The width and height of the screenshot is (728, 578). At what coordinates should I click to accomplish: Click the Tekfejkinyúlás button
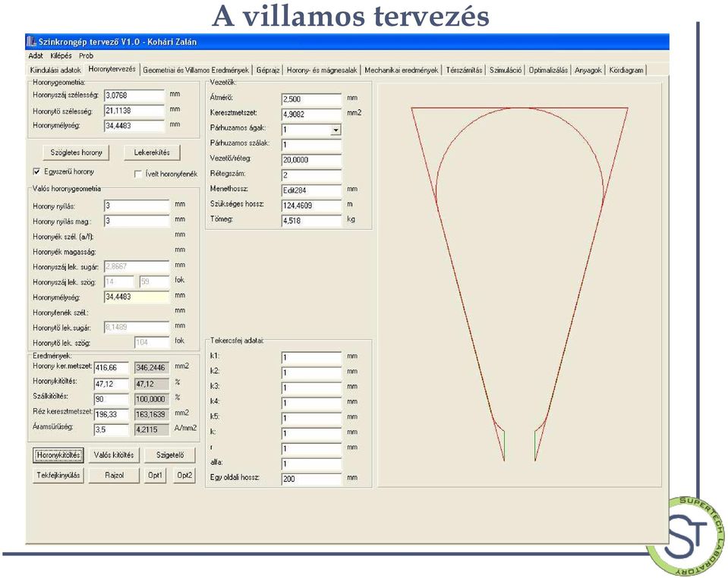(x=58, y=475)
